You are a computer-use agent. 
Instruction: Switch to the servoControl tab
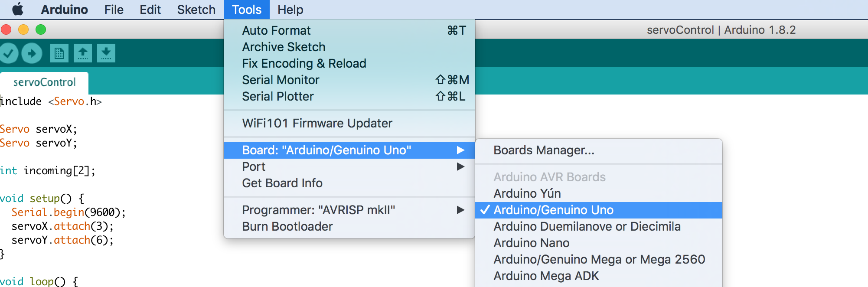44,82
